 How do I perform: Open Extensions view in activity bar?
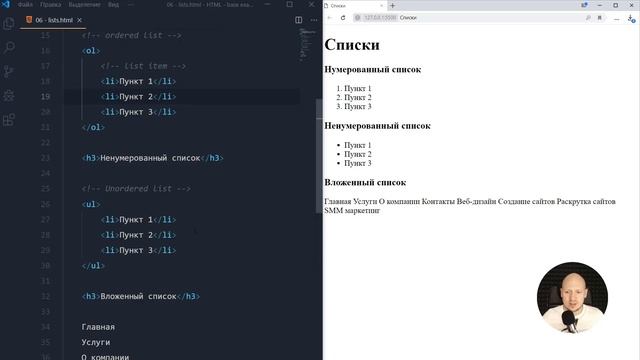[9, 120]
